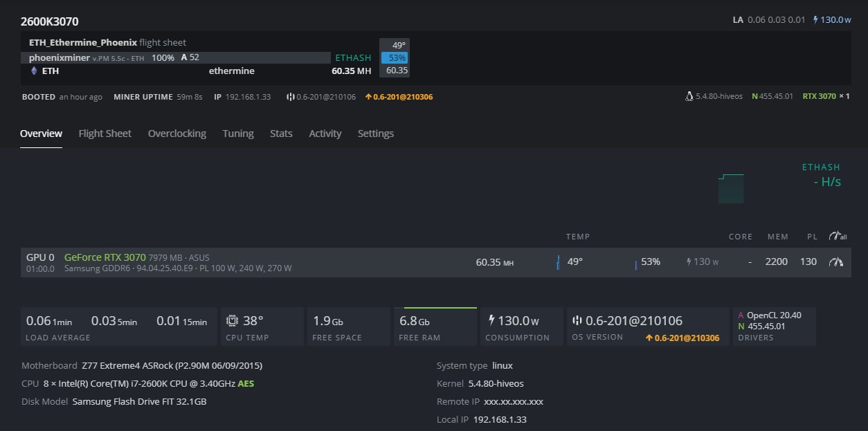Click the ETHASH hashrate mini chart
Screen dimensions: 868x431
[x=731, y=188]
